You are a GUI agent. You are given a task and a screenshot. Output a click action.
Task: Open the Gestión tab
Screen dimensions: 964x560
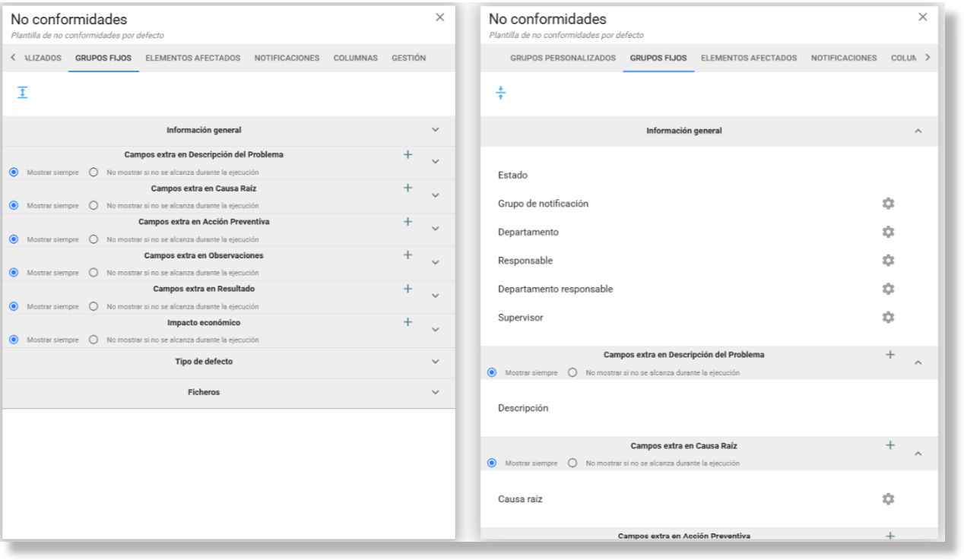pyautogui.click(x=408, y=59)
